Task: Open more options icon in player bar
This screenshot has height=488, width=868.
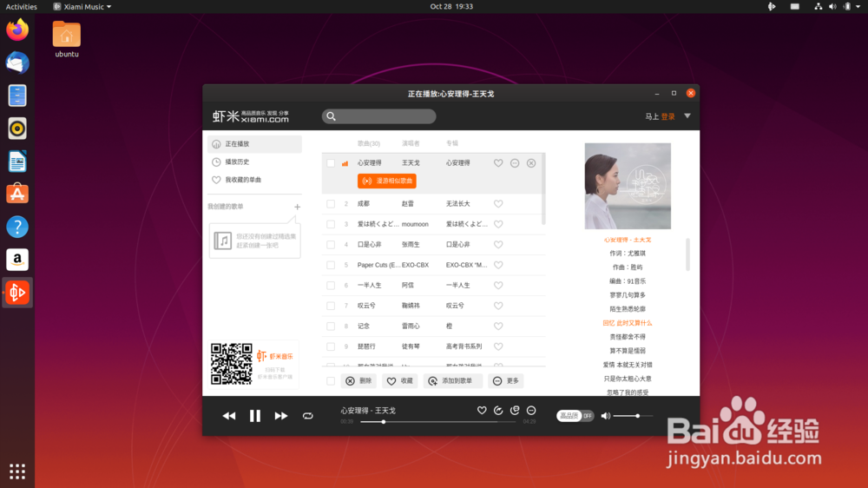Action: coord(531,411)
